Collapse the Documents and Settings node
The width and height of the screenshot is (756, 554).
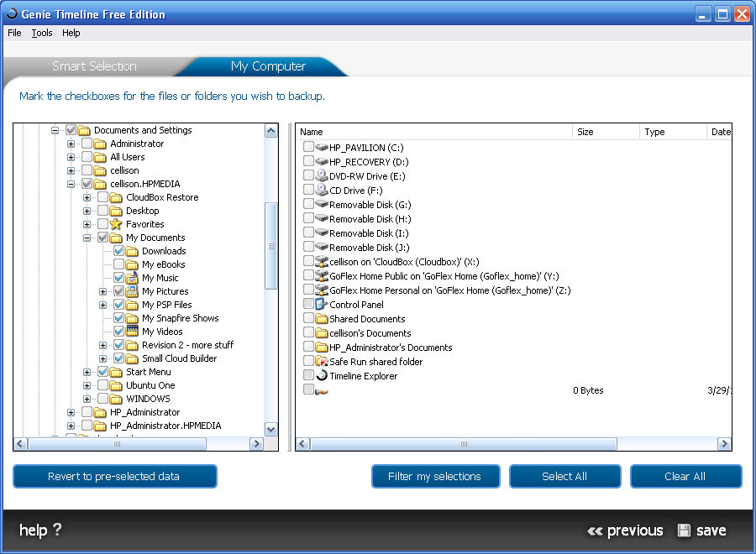coord(55,130)
